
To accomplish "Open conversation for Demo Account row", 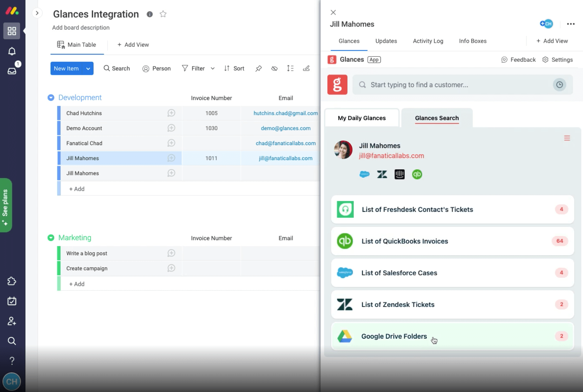I will (x=171, y=128).
